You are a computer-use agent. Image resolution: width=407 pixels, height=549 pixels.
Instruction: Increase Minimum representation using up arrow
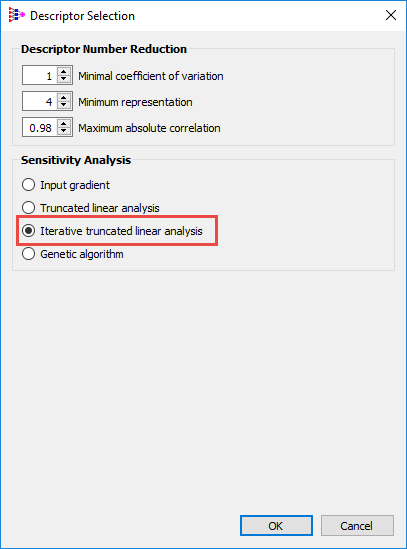64,97
